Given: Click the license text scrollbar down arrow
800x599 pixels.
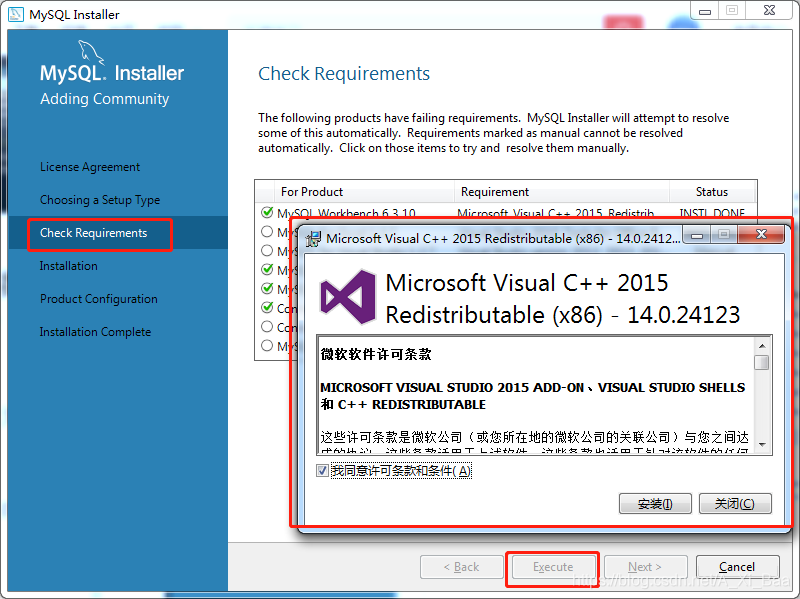Looking at the screenshot, I should 762,444.
